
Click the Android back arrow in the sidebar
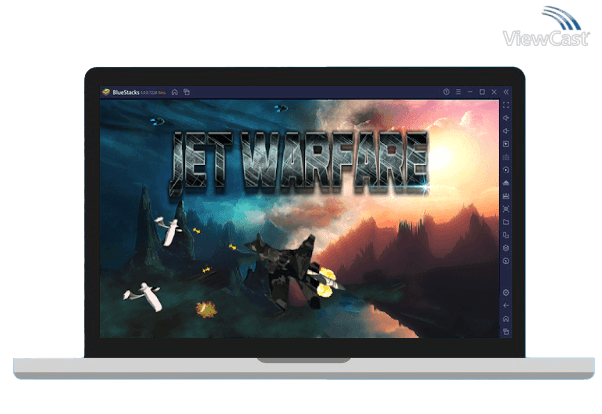point(506,306)
